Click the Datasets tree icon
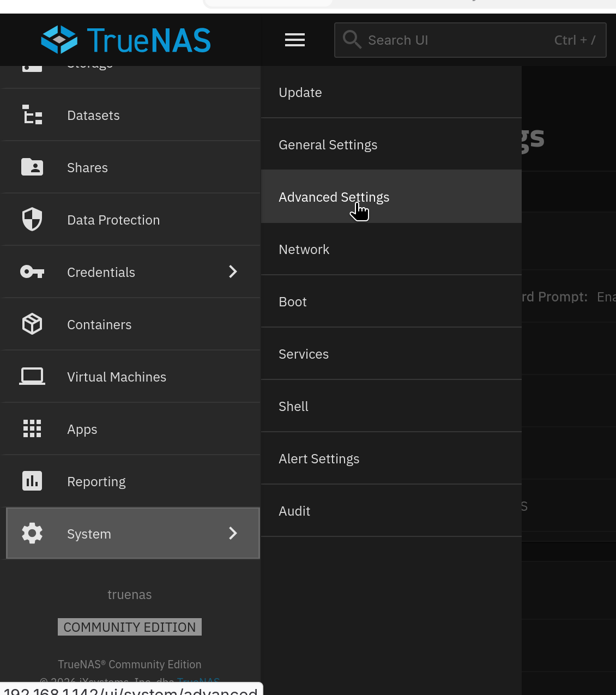The width and height of the screenshot is (616, 695). pyautogui.click(x=32, y=115)
